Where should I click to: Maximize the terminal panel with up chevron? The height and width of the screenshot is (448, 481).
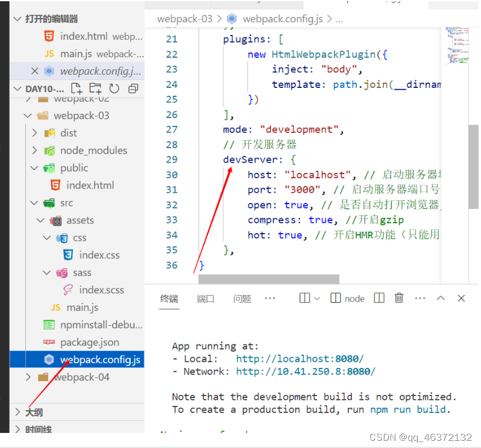[441, 298]
